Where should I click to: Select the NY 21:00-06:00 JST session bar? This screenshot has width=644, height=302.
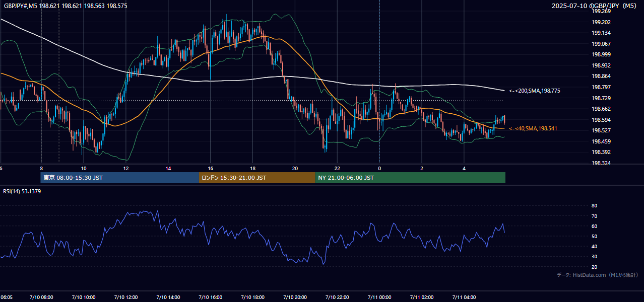(x=410, y=178)
